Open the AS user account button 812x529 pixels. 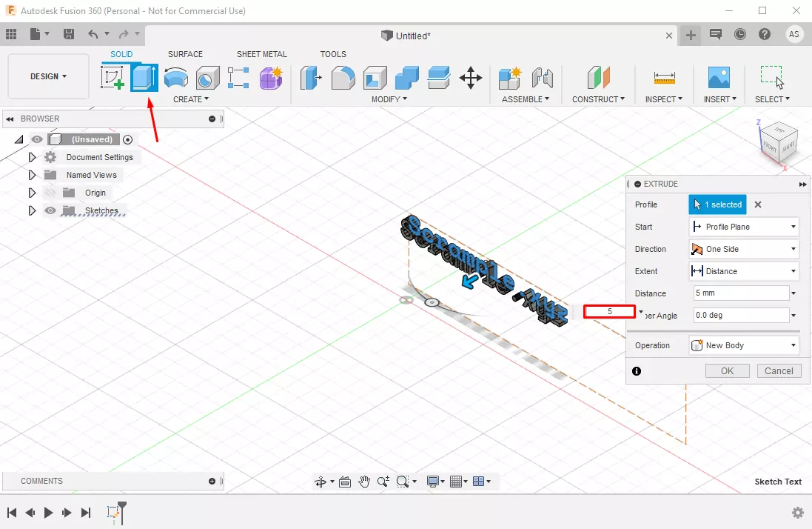click(x=794, y=34)
